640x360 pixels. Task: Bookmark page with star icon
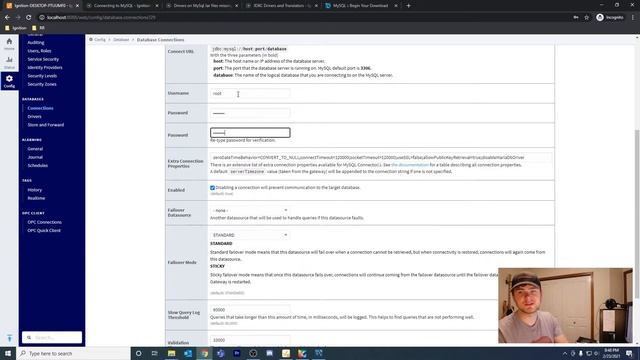(587, 18)
